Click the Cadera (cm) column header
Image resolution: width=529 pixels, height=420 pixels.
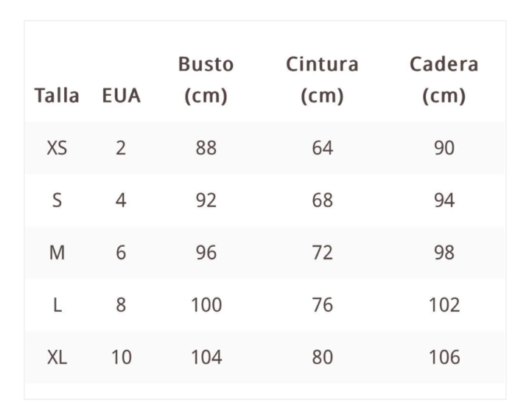click(444, 80)
